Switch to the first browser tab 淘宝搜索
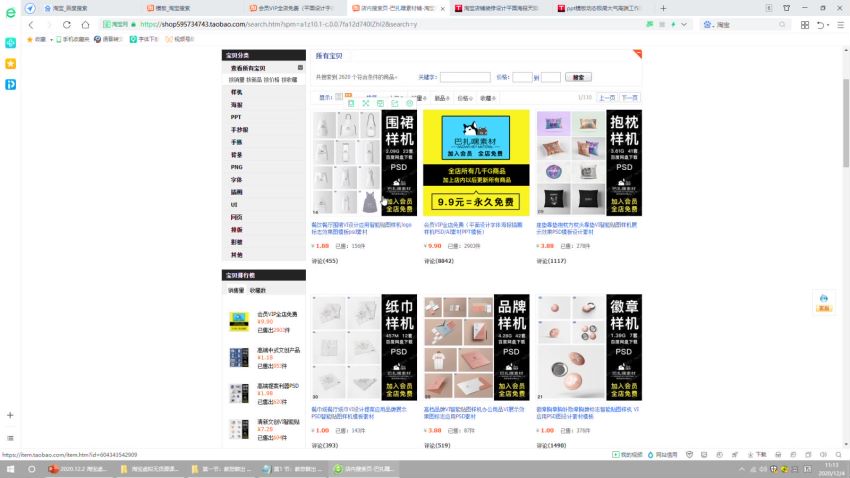Viewport: 850px width, 478px height. [89, 8]
